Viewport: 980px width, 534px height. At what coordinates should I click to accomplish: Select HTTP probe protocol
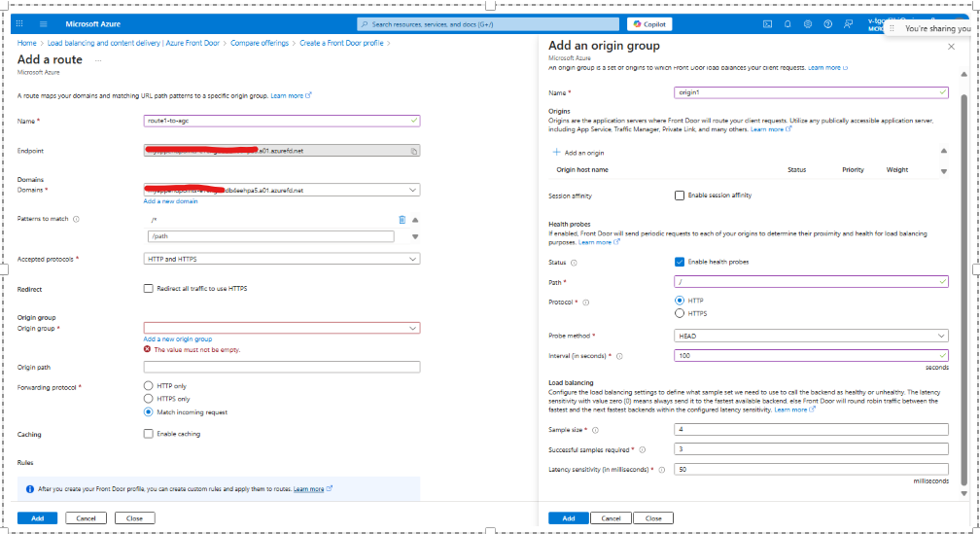(680, 301)
